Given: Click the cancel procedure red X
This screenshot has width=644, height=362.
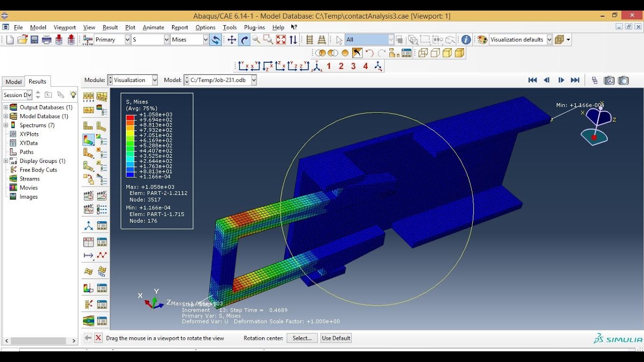Looking at the screenshot, I should 99,338.
